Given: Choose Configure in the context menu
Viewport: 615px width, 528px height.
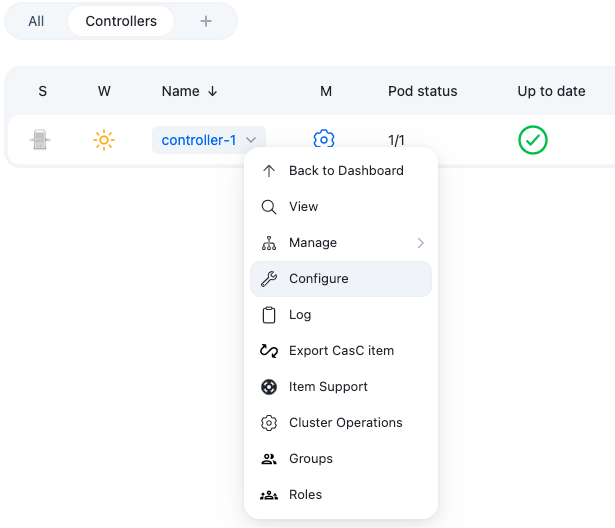Looking at the screenshot, I should 341,279.
